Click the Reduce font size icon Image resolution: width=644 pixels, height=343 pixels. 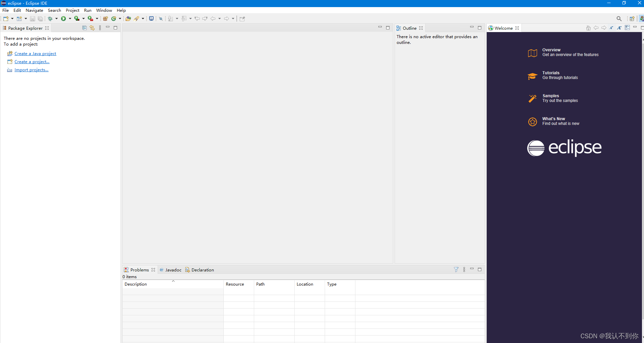pyautogui.click(x=611, y=28)
